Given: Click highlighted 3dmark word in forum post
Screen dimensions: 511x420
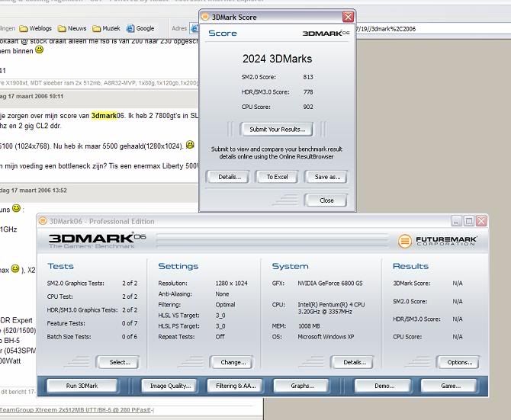Looking at the screenshot, I should (x=104, y=116).
